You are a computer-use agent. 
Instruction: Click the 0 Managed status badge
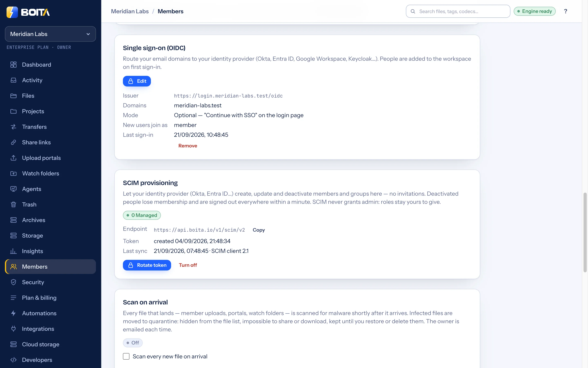pos(142,215)
